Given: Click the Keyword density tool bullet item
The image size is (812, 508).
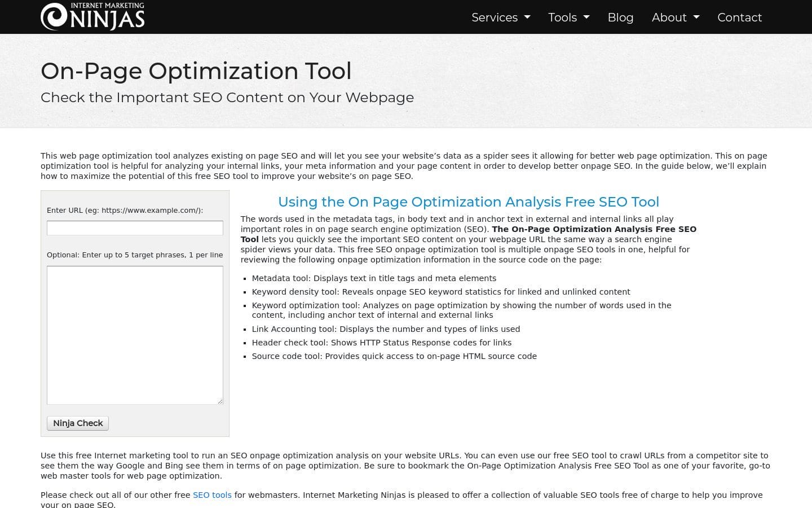Looking at the screenshot, I should click(x=440, y=292).
